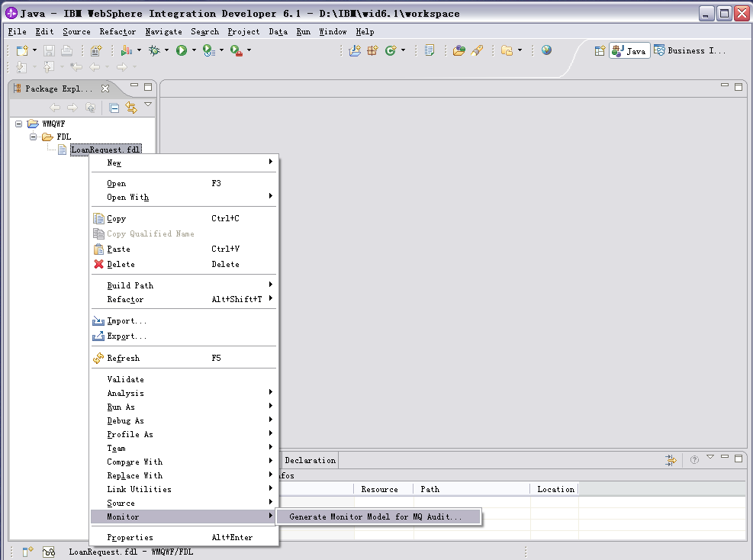Viewport: 753px width, 560px height.
Task: Open dropdown arrow next to Run icon
Action: coord(194,50)
